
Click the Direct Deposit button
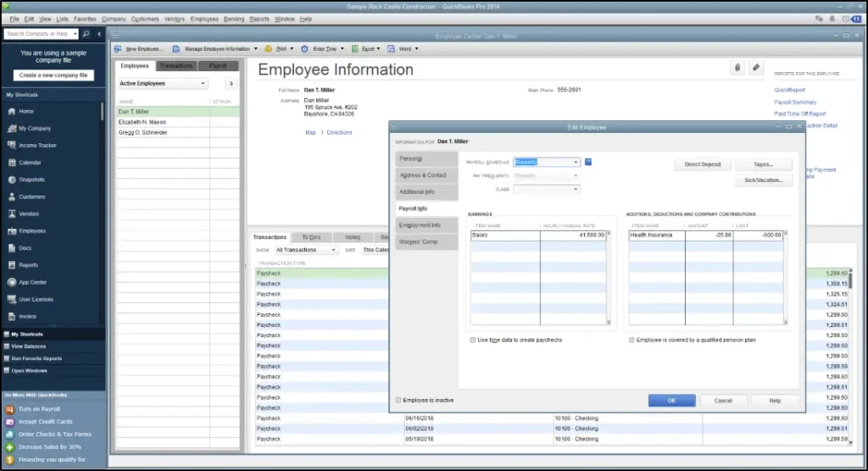tap(703, 164)
